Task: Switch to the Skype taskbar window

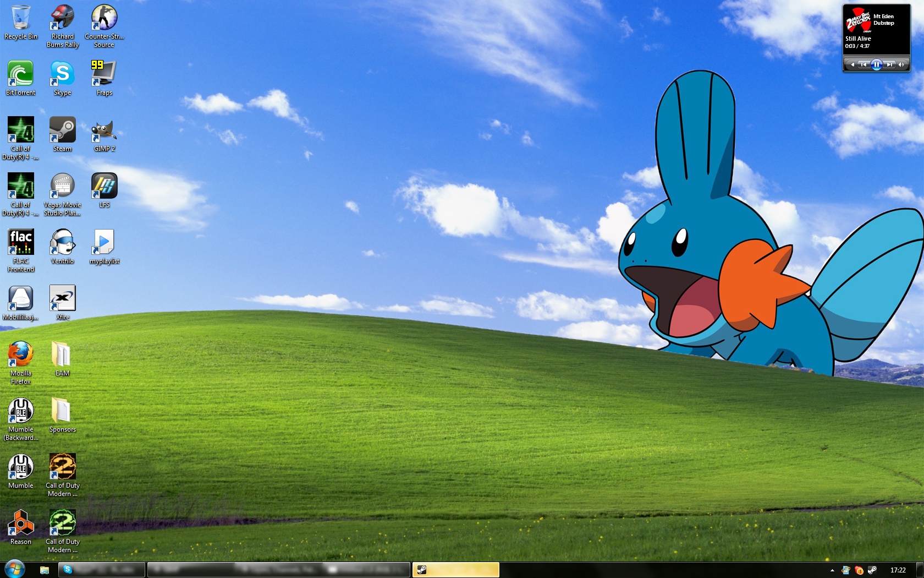Action: 102,570
